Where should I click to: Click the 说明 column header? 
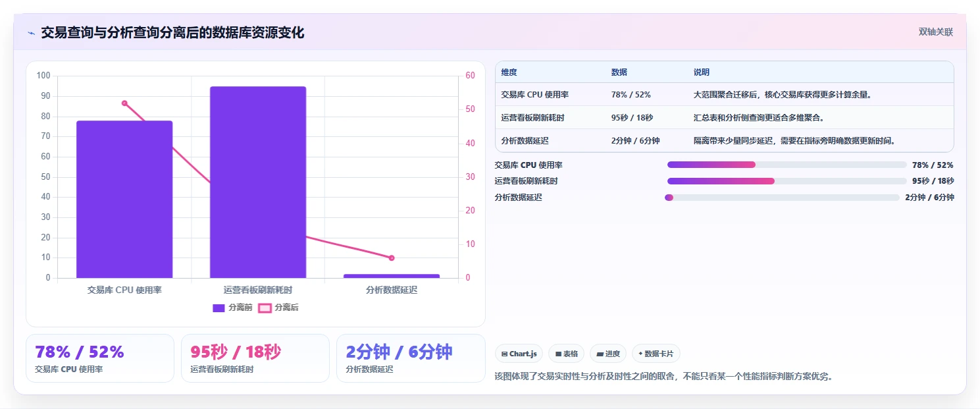(702, 72)
